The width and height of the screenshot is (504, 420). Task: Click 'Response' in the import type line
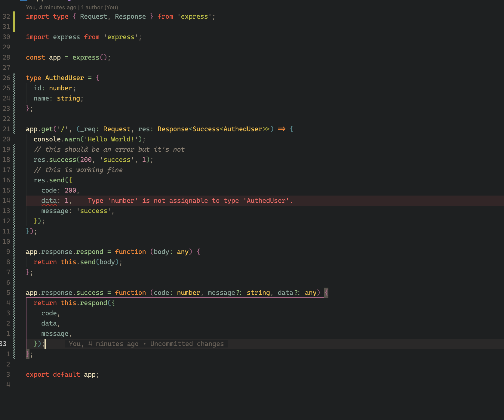point(131,17)
